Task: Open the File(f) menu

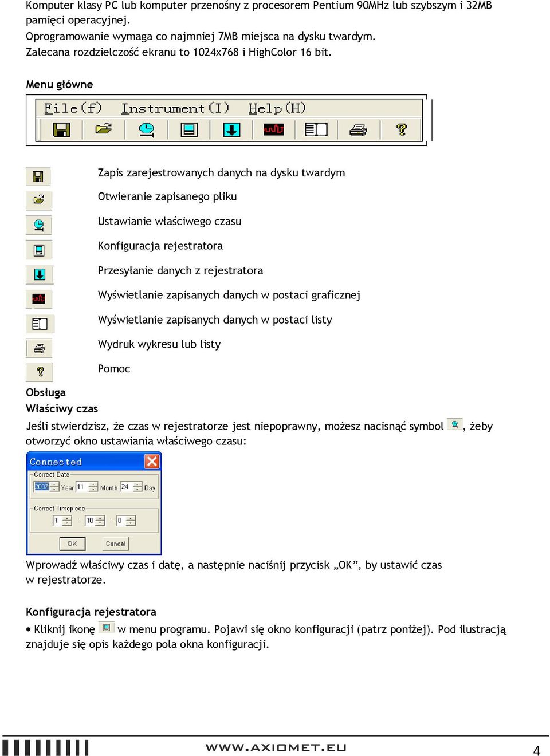Action: pos(73,108)
